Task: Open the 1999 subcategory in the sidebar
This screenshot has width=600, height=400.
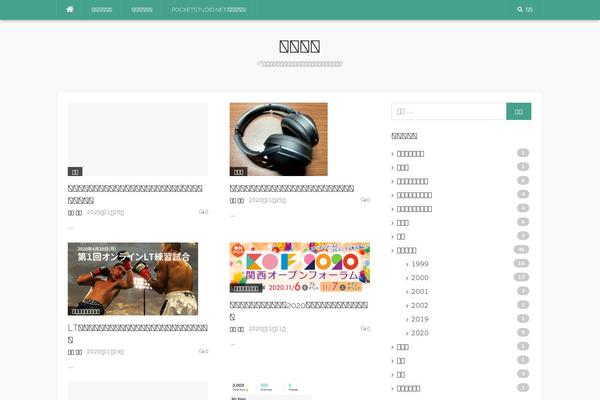Action: pyautogui.click(x=420, y=264)
